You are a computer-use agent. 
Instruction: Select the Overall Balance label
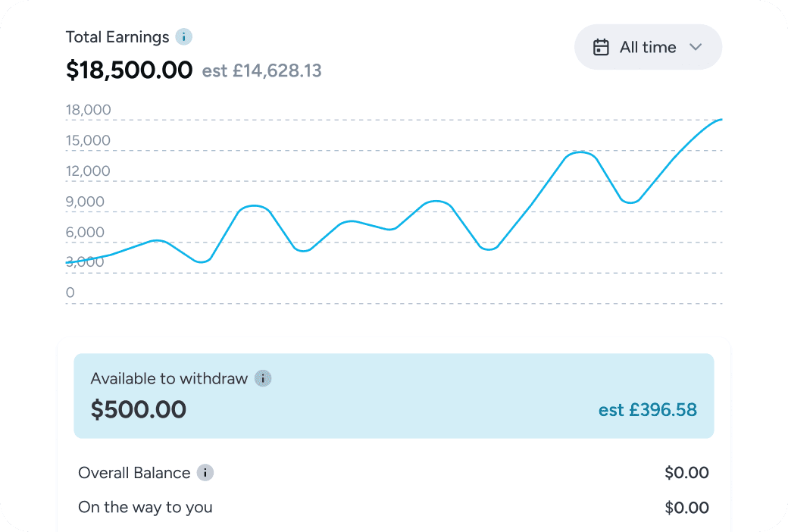(x=134, y=473)
